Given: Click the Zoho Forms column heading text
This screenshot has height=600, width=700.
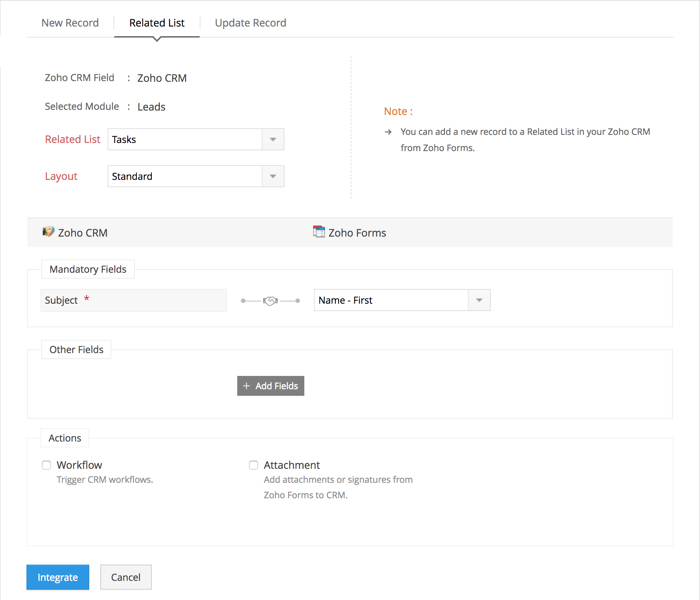Looking at the screenshot, I should (x=357, y=233).
